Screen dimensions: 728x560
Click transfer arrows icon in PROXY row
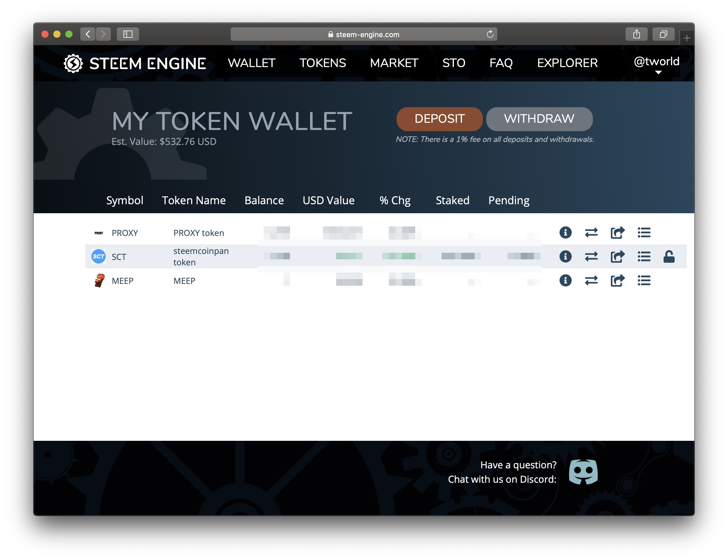591,232
